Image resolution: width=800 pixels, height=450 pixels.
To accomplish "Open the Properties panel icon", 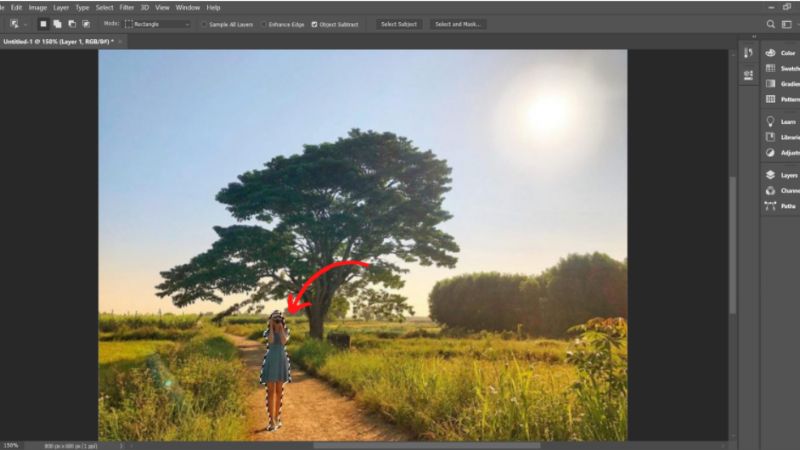I will (748, 76).
